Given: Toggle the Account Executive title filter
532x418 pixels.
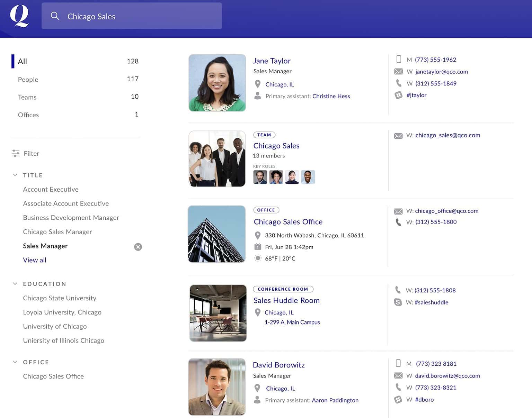Looking at the screenshot, I should point(51,189).
